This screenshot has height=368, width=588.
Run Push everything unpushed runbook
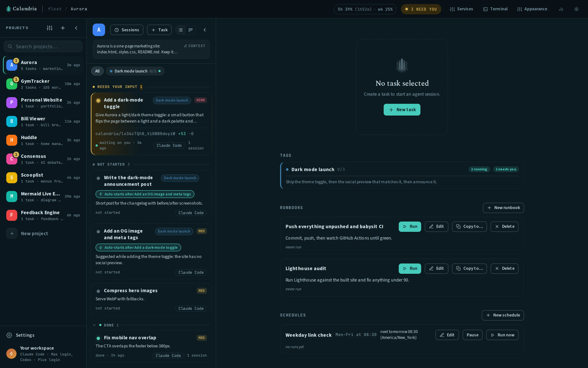[410, 227]
